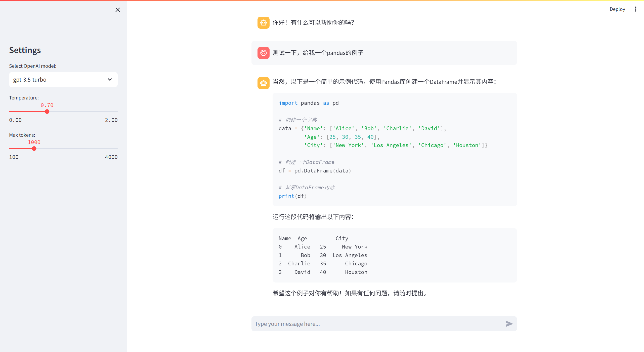Expand the gpt-3.5-turbo dropdown arrow

tap(110, 80)
